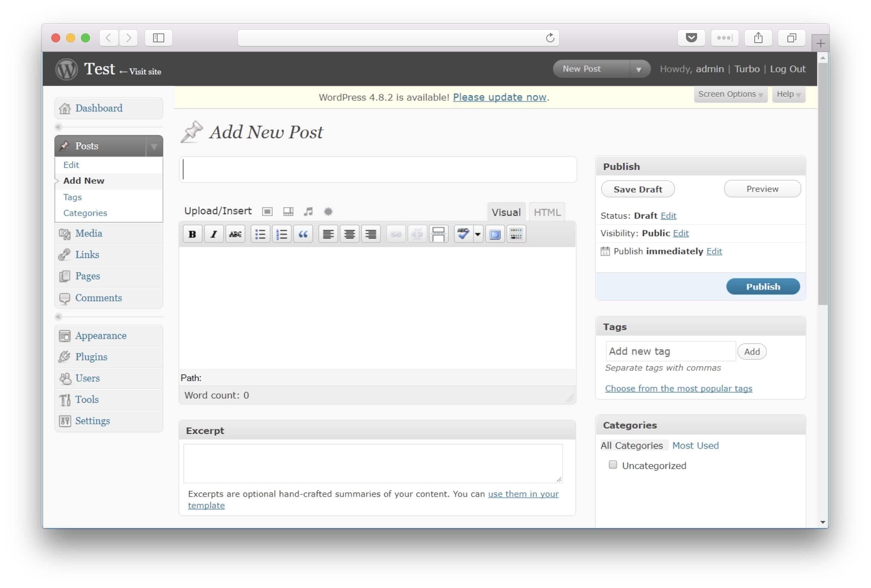Show the kitchen sink toolbar row
The image size is (871, 588).
516,235
